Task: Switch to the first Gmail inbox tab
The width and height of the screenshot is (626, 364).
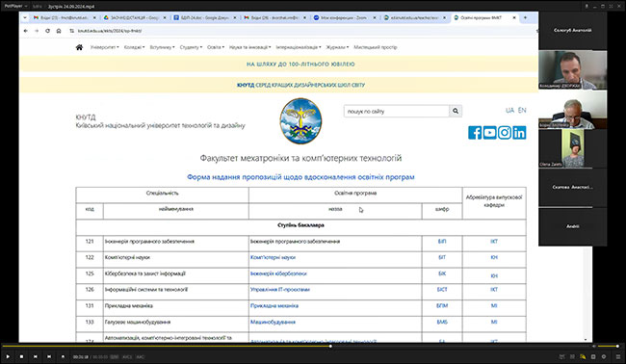Action: 64,17
